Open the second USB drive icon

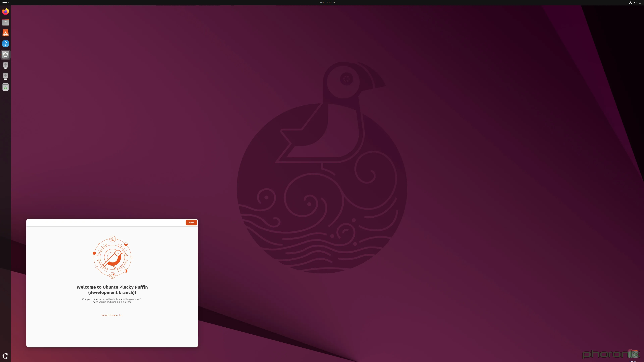[5, 76]
